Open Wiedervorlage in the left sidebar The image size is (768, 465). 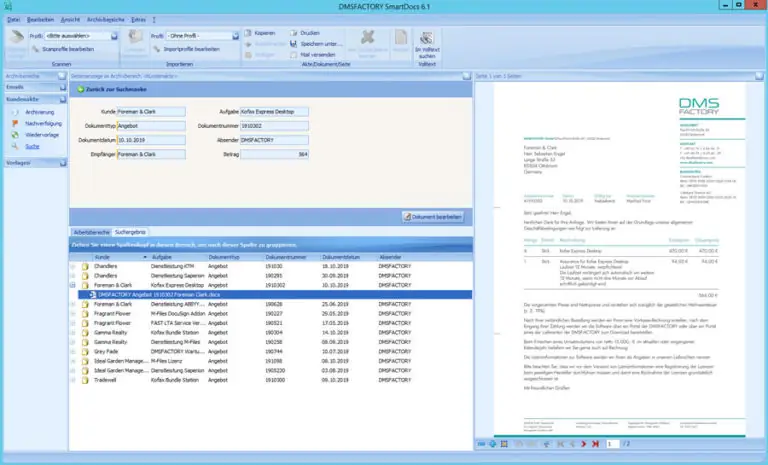click(42, 134)
